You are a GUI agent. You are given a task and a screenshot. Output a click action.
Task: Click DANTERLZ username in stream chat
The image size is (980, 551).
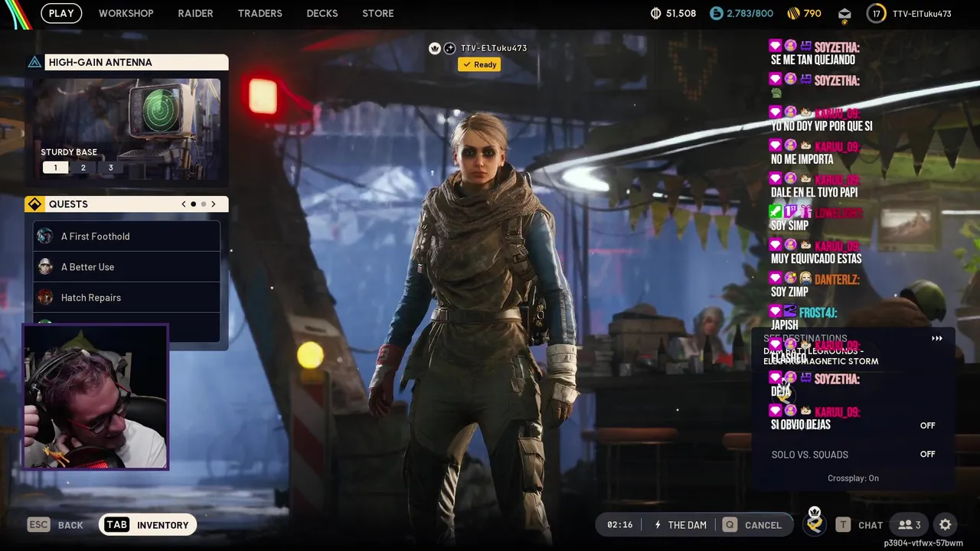[837, 280]
